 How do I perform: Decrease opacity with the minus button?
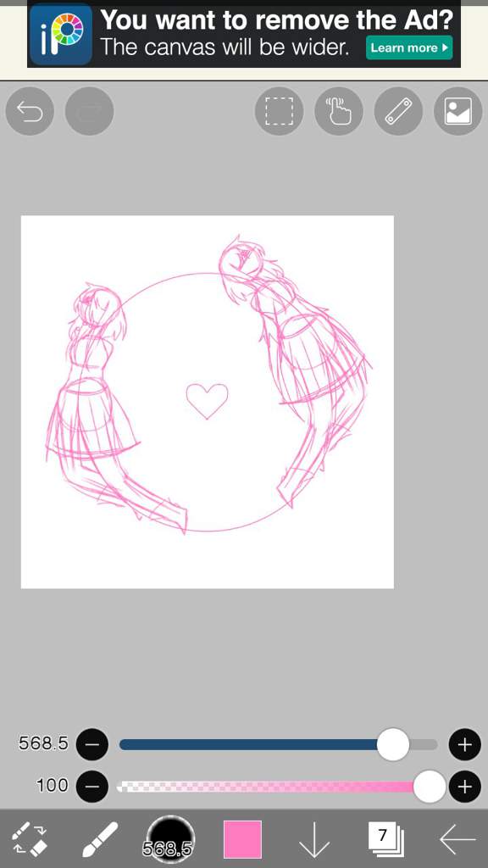coord(91,786)
